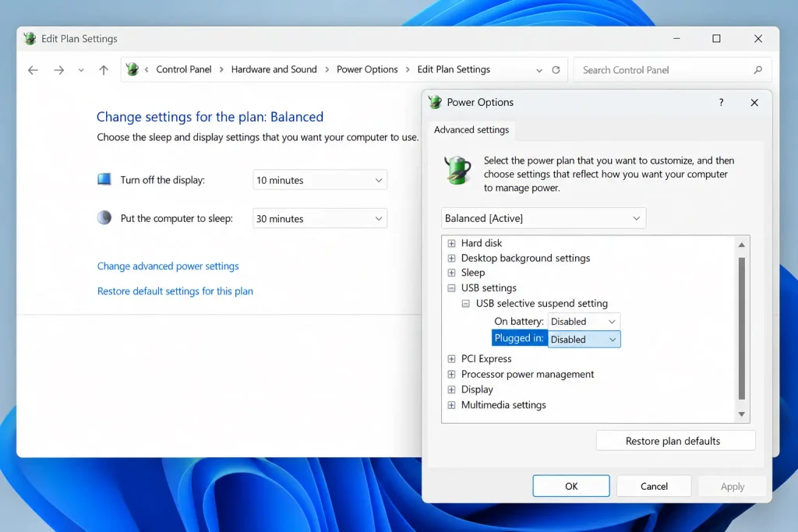This screenshot has height=532, width=798.
Task: Select the Advanced settings tab
Action: point(471,130)
